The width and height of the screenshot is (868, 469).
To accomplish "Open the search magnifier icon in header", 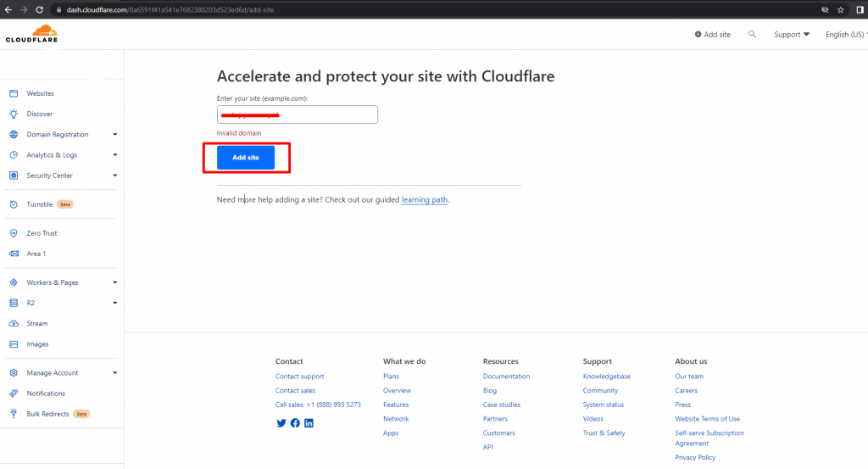I will tap(752, 35).
